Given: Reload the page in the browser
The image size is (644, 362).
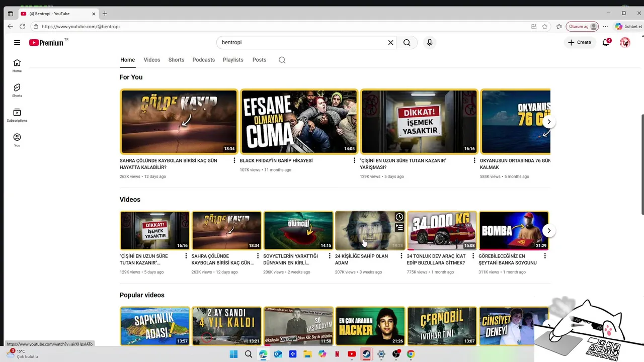Looking at the screenshot, I should tap(22, 27).
